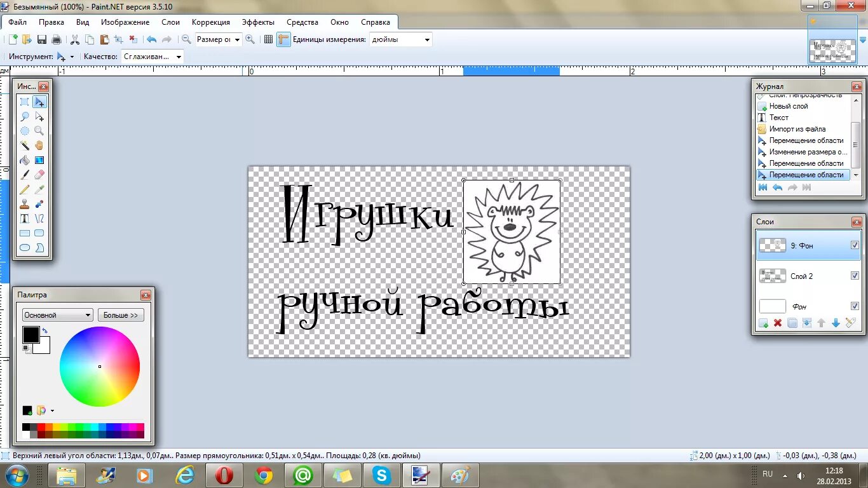Viewport: 868px width, 488px height.
Task: Open the Изображение menu
Action: point(125,22)
